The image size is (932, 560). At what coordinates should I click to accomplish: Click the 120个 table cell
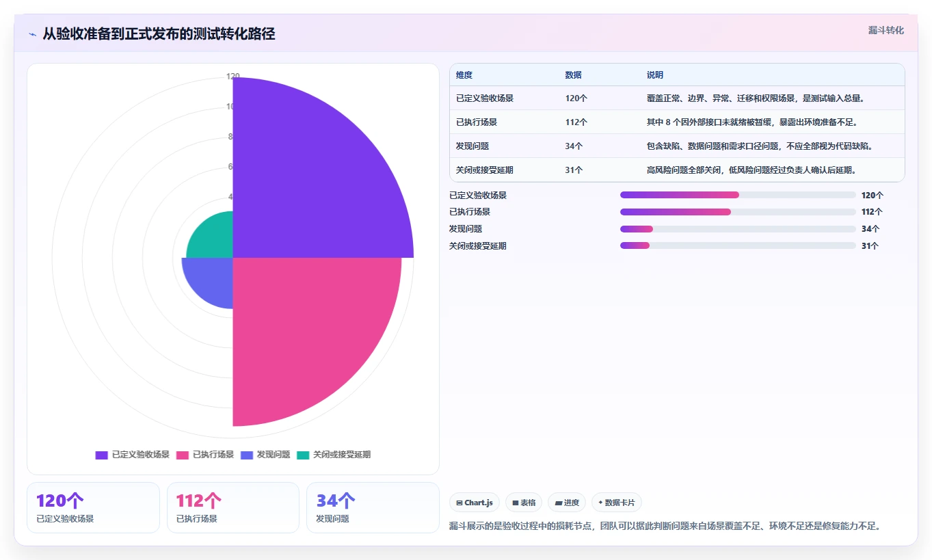[576, 98]
